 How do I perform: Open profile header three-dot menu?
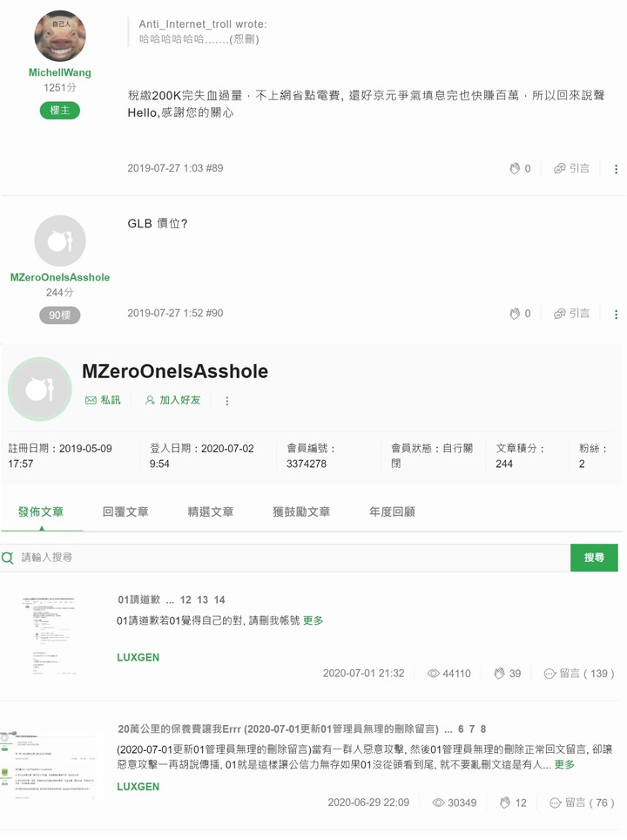pos(227,401)
